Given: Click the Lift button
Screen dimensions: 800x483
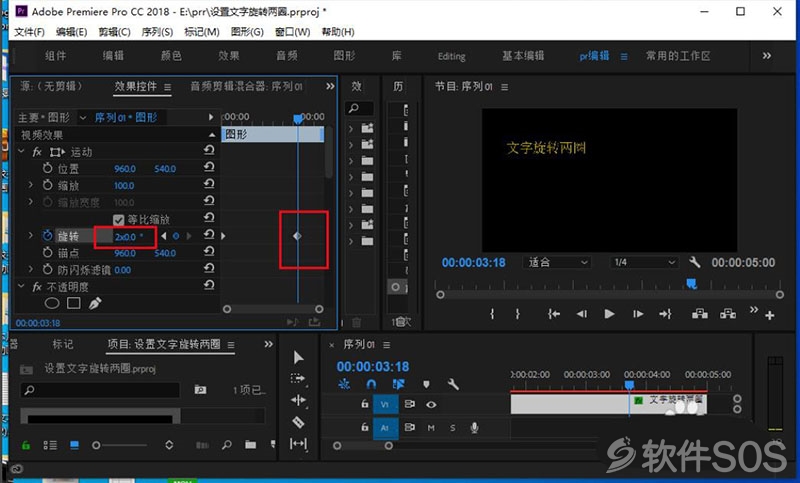Looking at the screenshot, I should 699,314.
